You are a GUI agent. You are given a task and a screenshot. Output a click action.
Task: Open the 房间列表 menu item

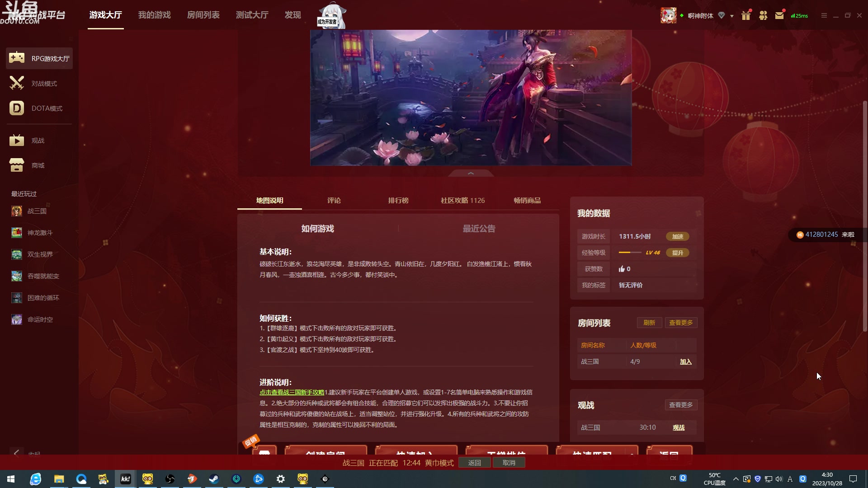204,15
